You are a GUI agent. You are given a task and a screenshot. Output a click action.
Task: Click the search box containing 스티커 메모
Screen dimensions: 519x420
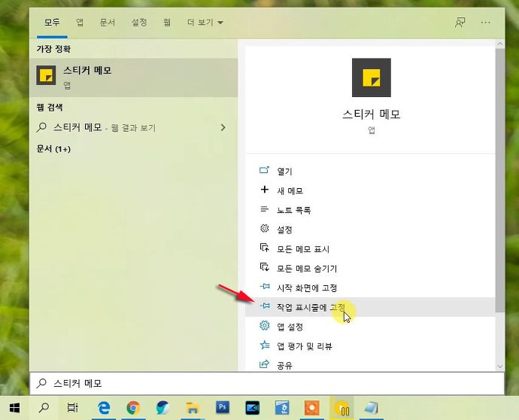tap(267, 383)
